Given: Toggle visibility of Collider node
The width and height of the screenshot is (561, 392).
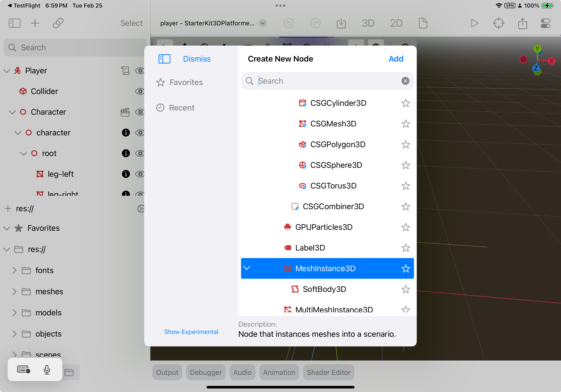Looking at the screenshot, I should (x=140, y=91).
